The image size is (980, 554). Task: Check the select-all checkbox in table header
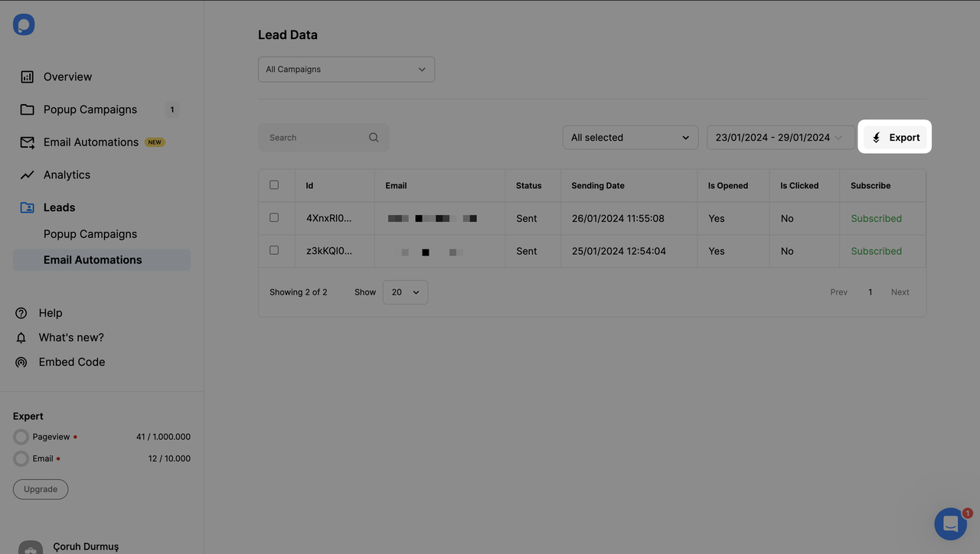pos(274,184)
